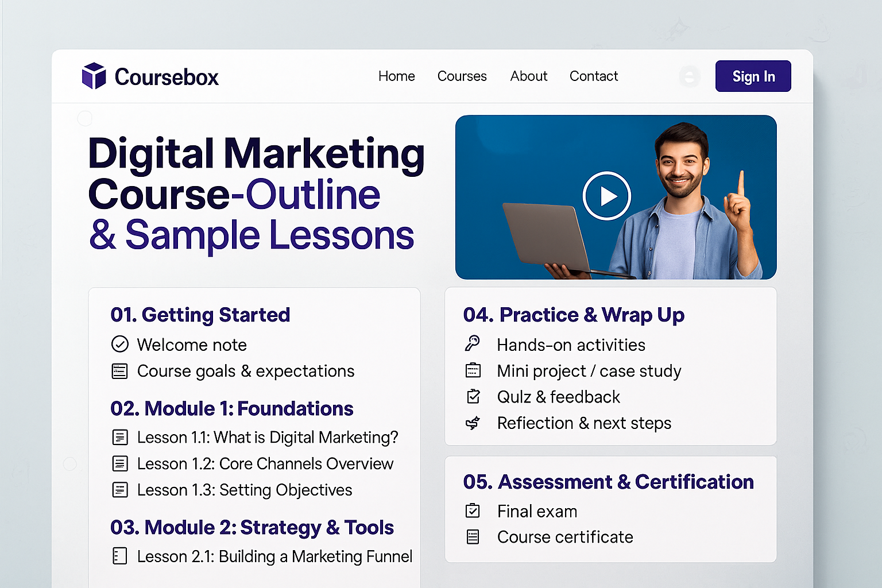Switch to the Courses navigation tab
Viewport: 882px width, 588px height.
tap(462, 76)
